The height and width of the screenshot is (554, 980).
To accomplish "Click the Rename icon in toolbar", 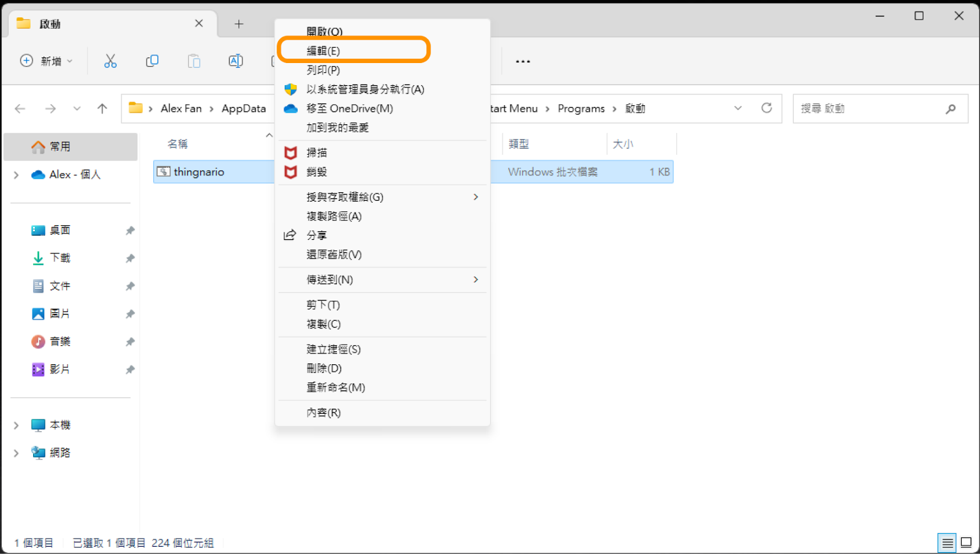I will click(235, 61).
